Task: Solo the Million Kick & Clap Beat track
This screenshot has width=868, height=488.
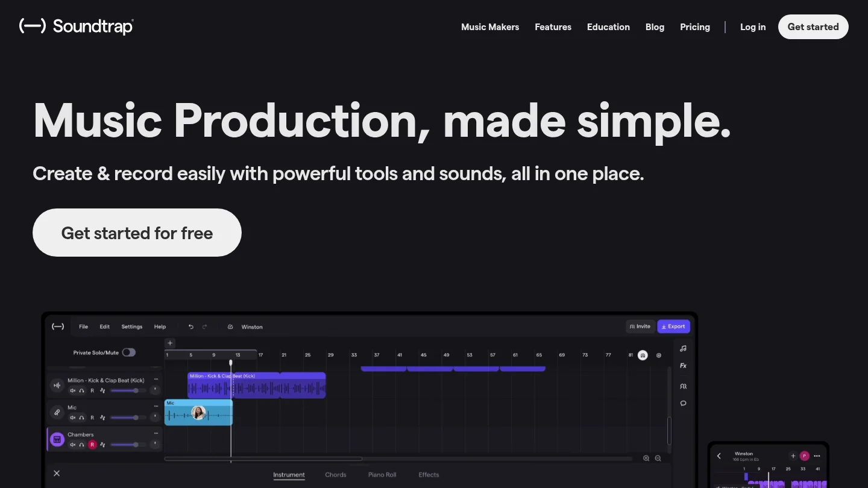Action: pyautogui.click(x=81, y=390)
